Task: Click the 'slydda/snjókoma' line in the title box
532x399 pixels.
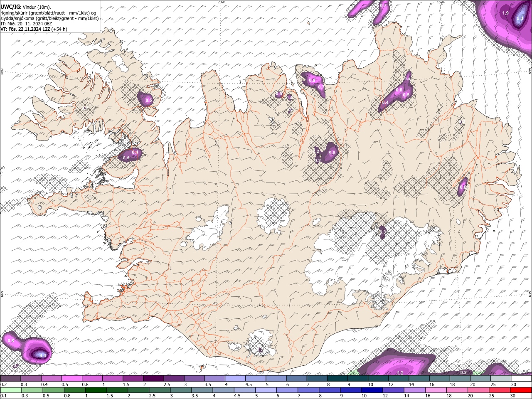Action: [x=49, y=18]
